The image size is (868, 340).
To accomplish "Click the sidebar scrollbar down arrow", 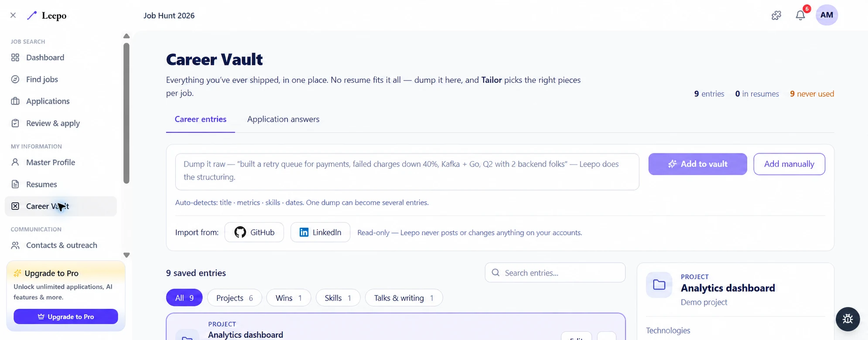I will pos(126,255).
